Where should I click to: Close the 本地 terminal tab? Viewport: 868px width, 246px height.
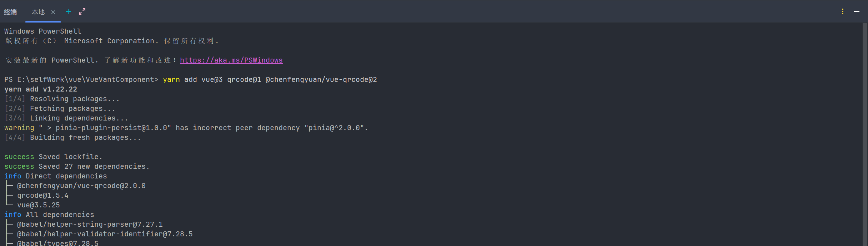pyautogui.click(x=53, y=12)
